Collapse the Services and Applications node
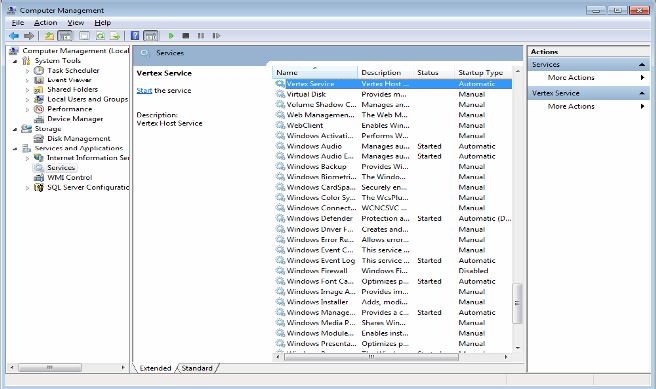656x389 pixels. (x=15, y=148)
